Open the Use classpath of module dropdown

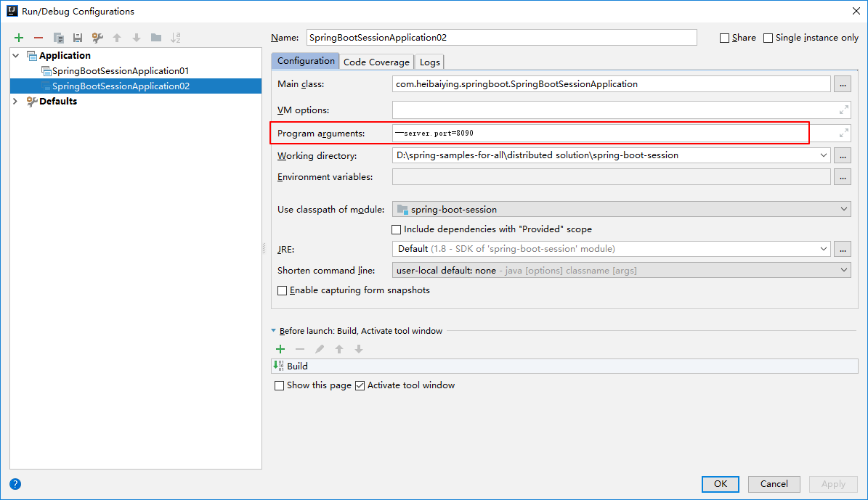point(621,209)
